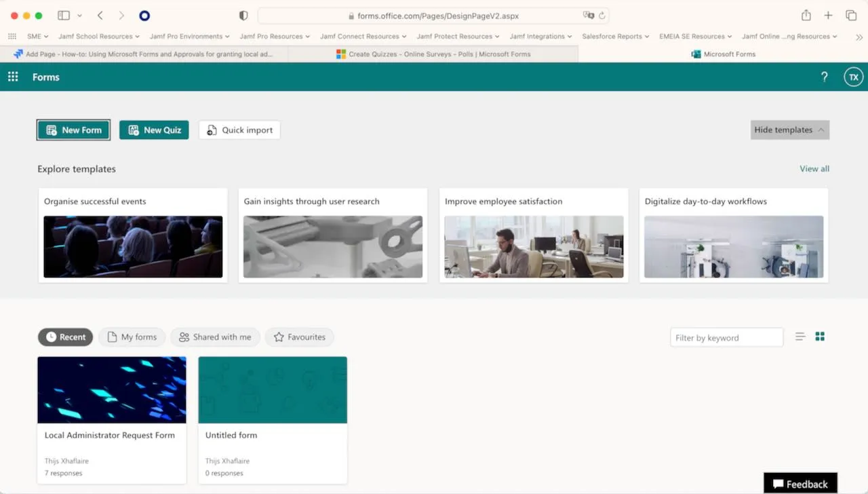Select the Recent filter pill
The height and width of the screenshot is (494, 868).
pyautogui.click(x=65, y=337)
